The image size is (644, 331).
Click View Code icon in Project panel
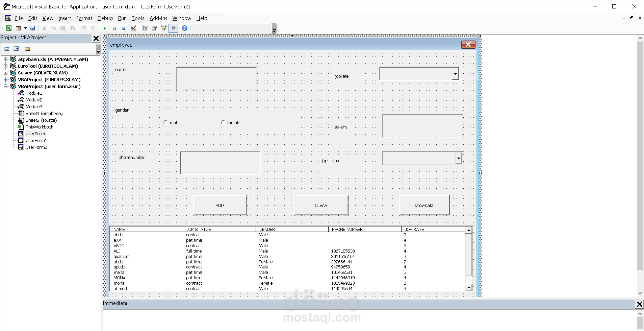7,49
